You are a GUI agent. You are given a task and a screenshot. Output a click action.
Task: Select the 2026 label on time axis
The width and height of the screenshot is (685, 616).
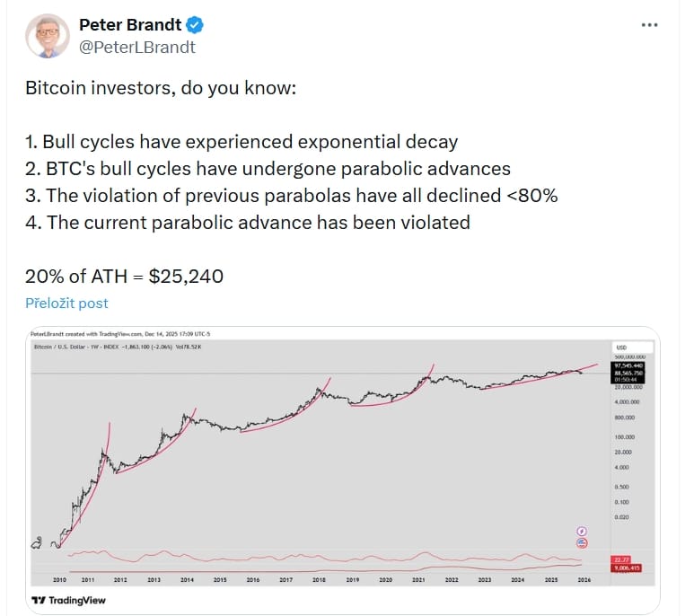click(584, 580)
